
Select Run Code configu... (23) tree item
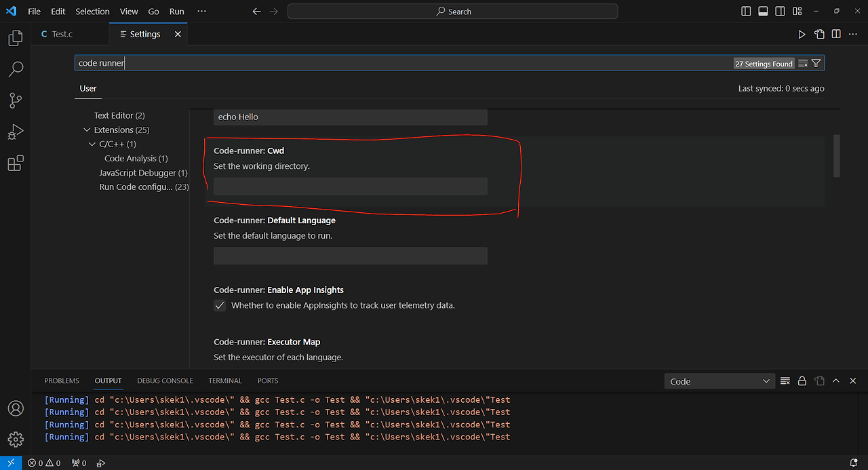pos(144,187)
